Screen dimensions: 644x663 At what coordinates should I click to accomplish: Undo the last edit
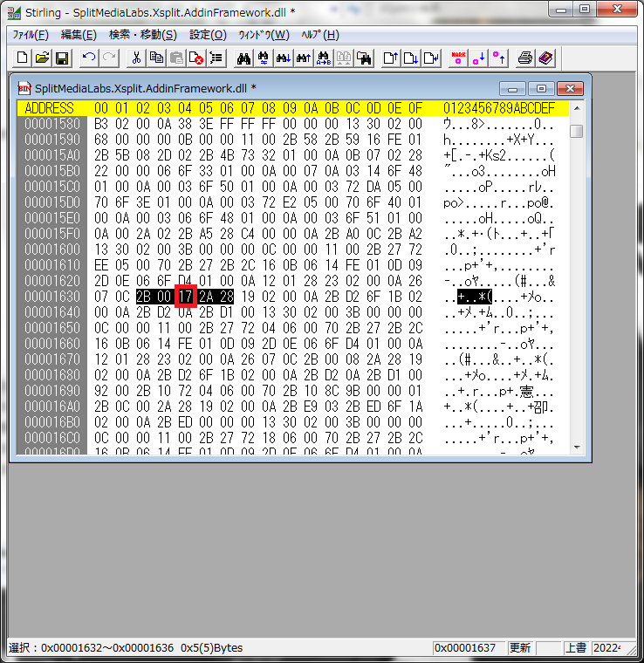(x=89, y=58)
